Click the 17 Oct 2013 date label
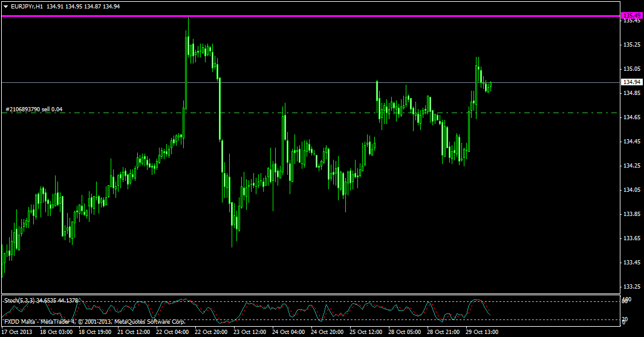Screen dimensions: 644x337 coord(16,332)
